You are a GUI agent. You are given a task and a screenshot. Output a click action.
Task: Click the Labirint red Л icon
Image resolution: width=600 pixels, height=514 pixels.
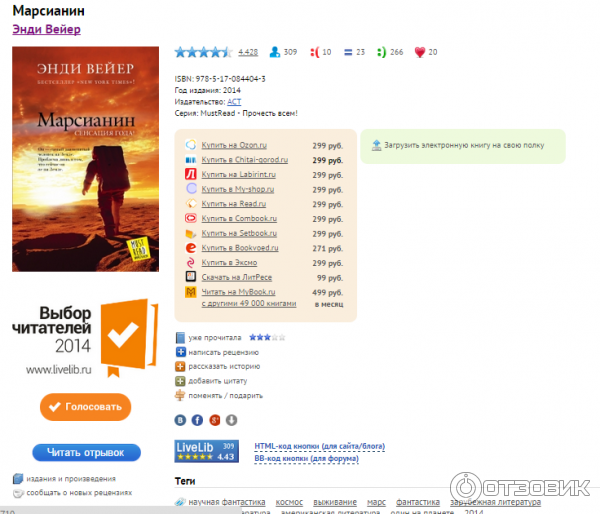tap(191, 174)
